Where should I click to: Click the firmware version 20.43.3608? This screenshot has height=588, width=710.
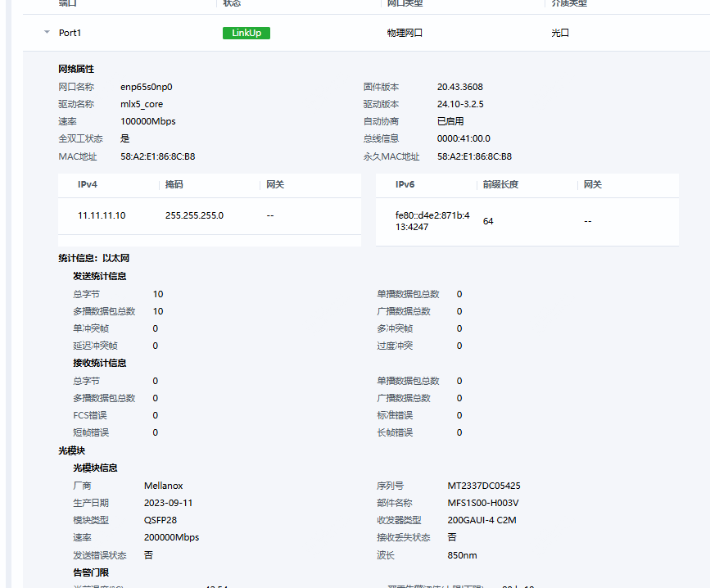point(459,87)
